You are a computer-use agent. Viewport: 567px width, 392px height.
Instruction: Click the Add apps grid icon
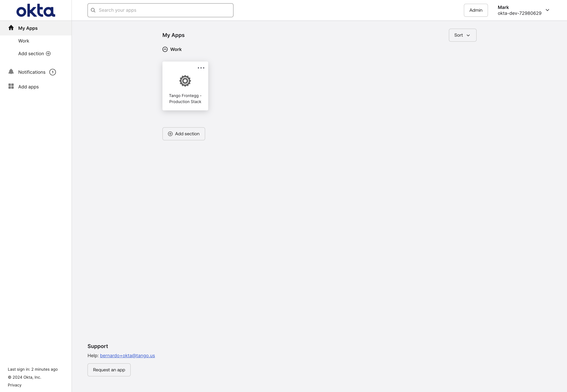coord(11,86)
